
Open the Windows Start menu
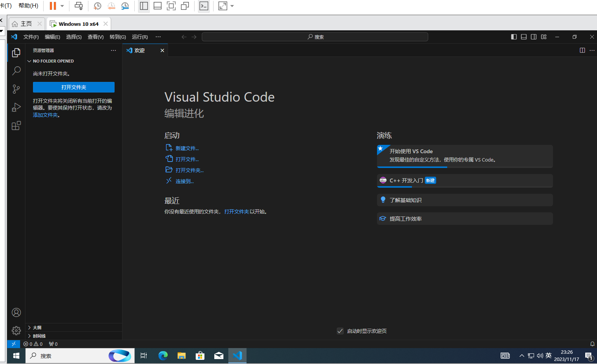[16, 356]
